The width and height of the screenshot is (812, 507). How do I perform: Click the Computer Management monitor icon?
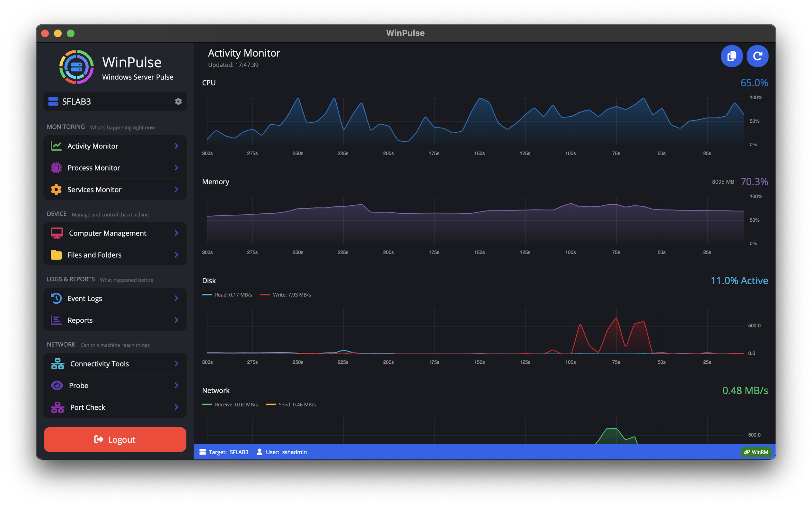click(57, 233)
